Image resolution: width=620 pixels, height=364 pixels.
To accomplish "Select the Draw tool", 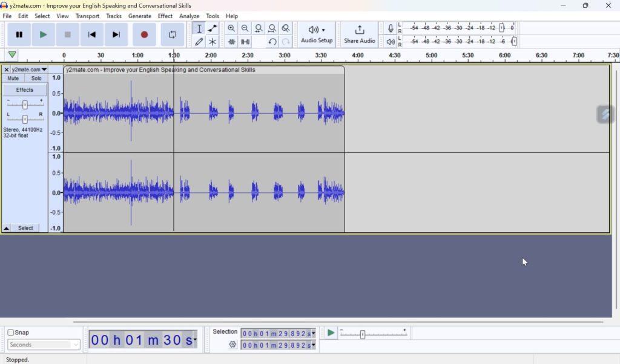I will 199,41.
